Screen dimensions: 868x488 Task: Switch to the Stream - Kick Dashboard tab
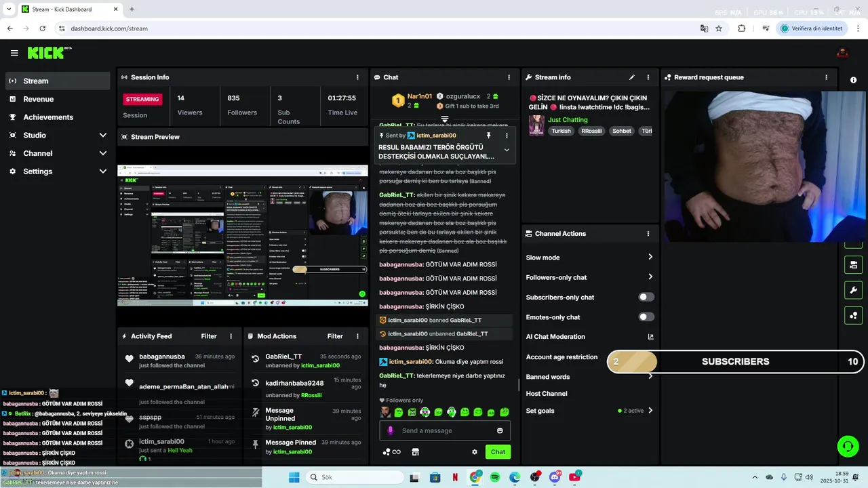[69, 9]
